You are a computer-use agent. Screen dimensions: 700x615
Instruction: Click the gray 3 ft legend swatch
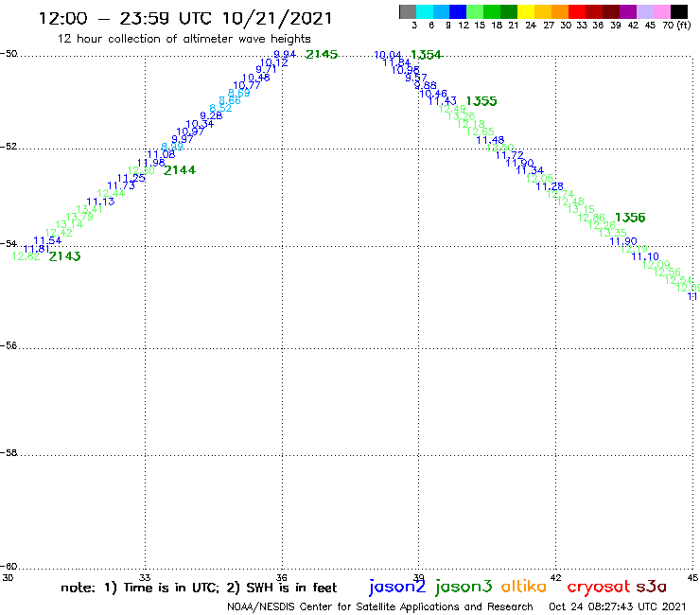(408, 12)
